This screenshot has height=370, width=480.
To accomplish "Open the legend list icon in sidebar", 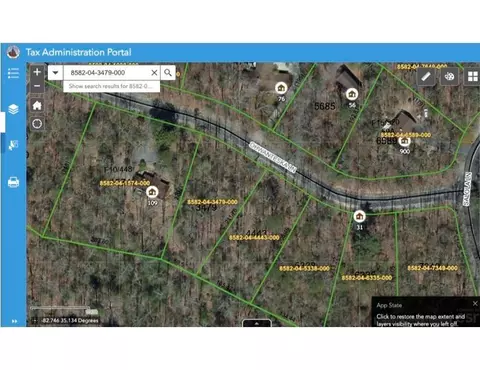I will pos(13,73).
